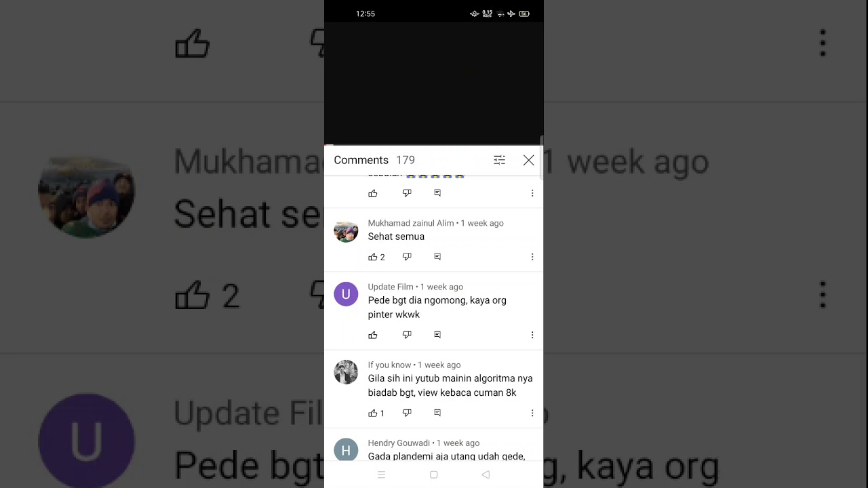This screenshot has height=488, width=868.
Task: Close the Comments panel
Action: coord(529,160)
